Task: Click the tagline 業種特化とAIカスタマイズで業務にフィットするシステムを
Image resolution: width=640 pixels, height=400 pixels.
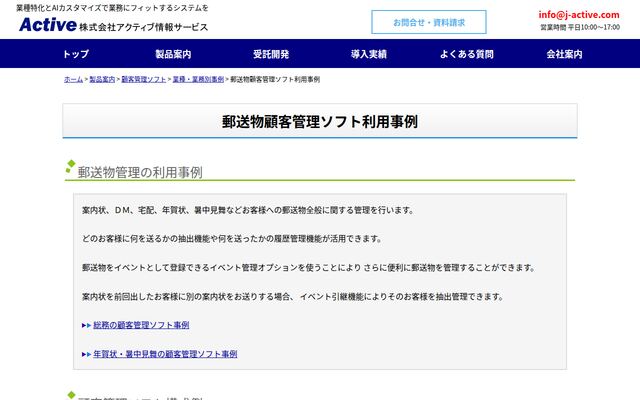Action: pos(112,8)
